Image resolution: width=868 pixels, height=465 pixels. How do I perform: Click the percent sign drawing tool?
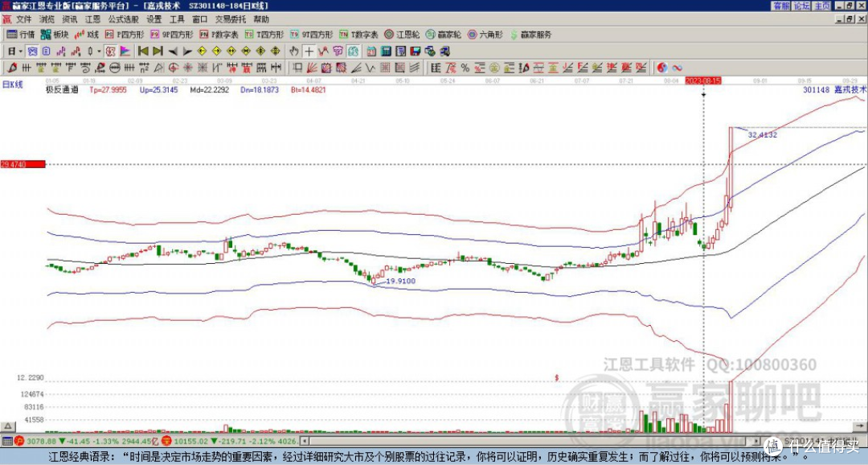click(x=465, y=68)
